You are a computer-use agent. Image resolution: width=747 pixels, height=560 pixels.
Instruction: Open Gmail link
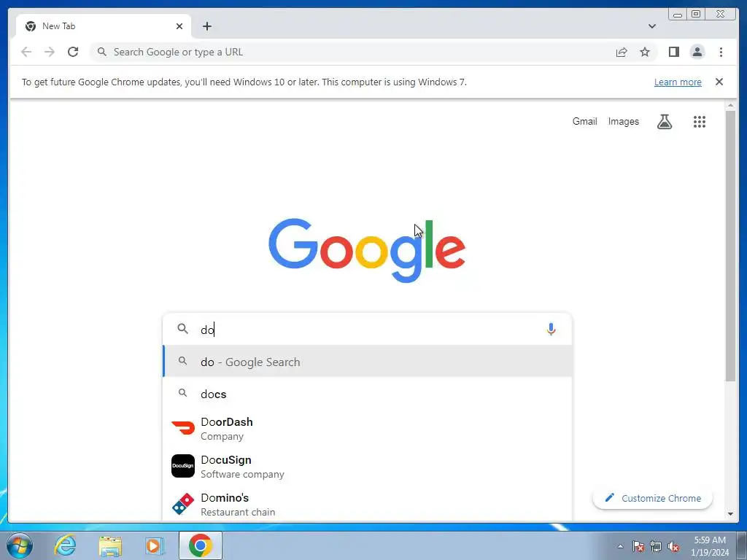[x=584, y=122]
